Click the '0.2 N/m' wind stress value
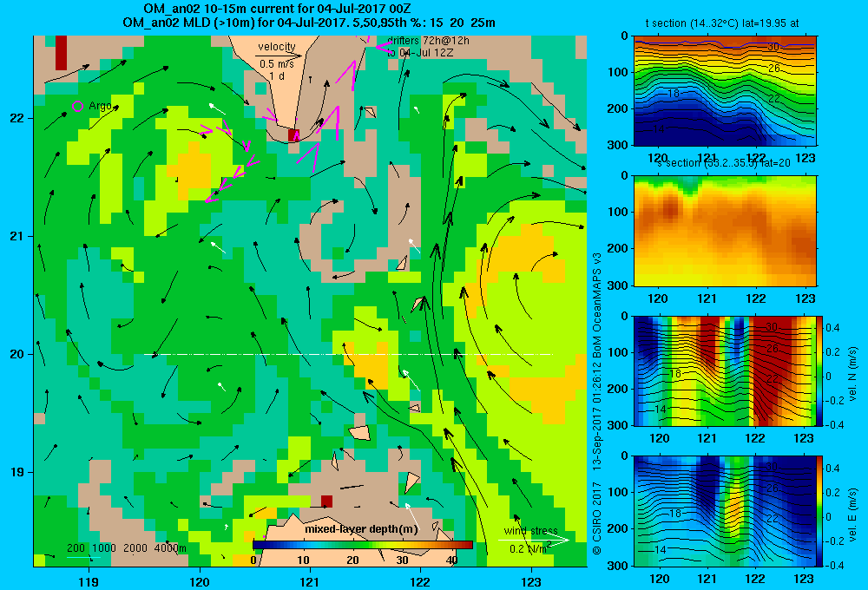 point(530,549)
